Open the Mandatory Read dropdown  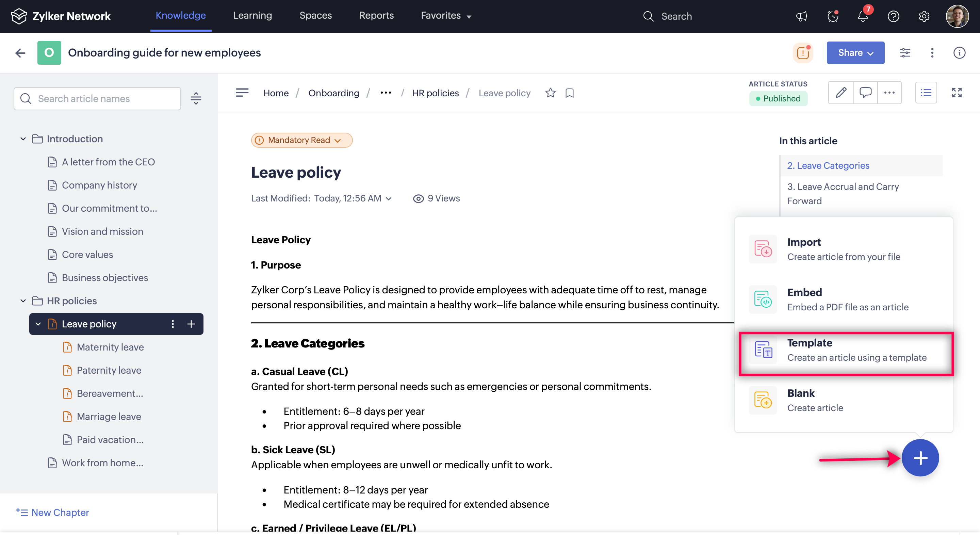tap(301, 140)
